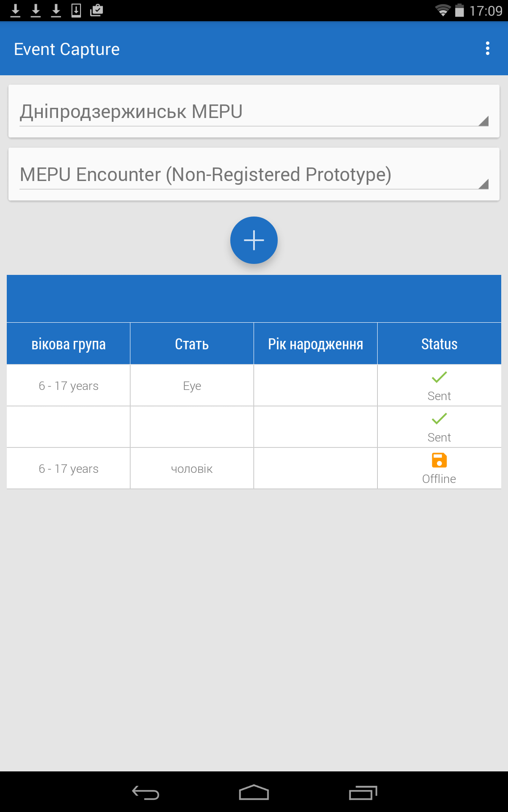Open the three-dot overflow menu
Viewport: 508px width, 812px height.
[488, 49]
